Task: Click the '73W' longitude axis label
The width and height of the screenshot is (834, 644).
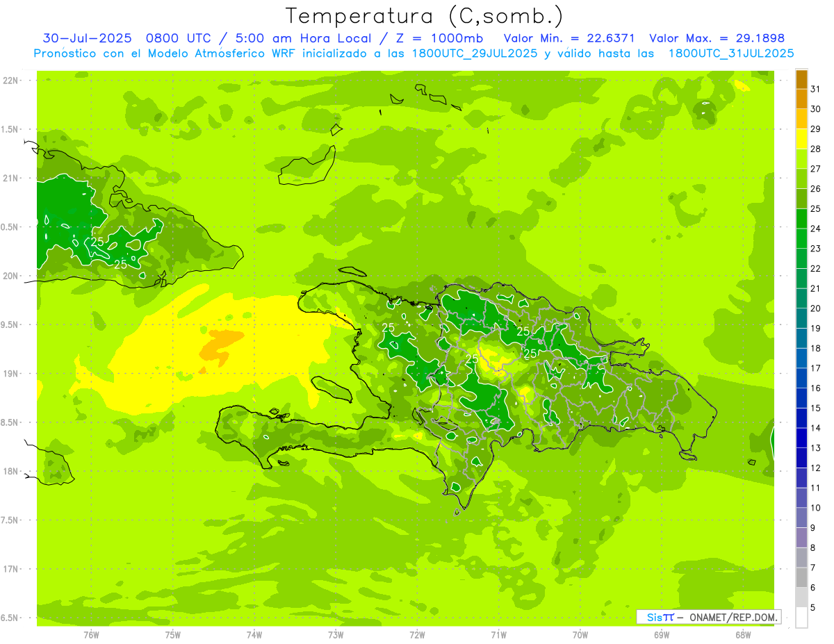Action: (x=336, y=635)
